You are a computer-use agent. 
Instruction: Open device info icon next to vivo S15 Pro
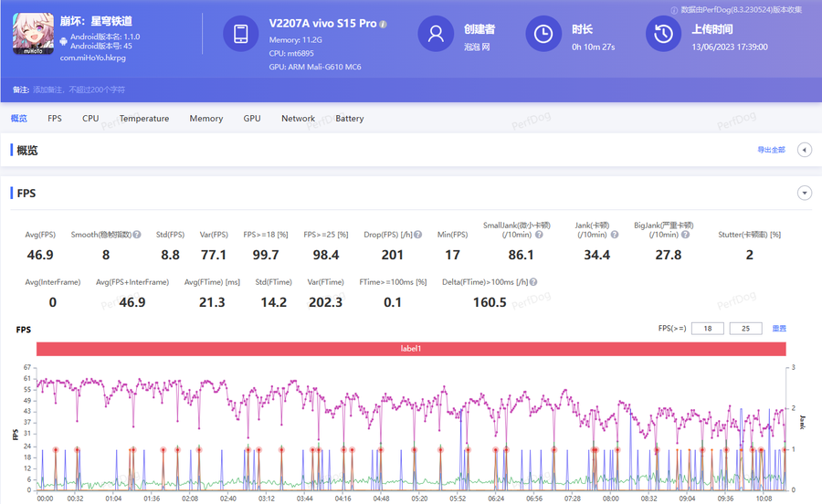(384, 24)
